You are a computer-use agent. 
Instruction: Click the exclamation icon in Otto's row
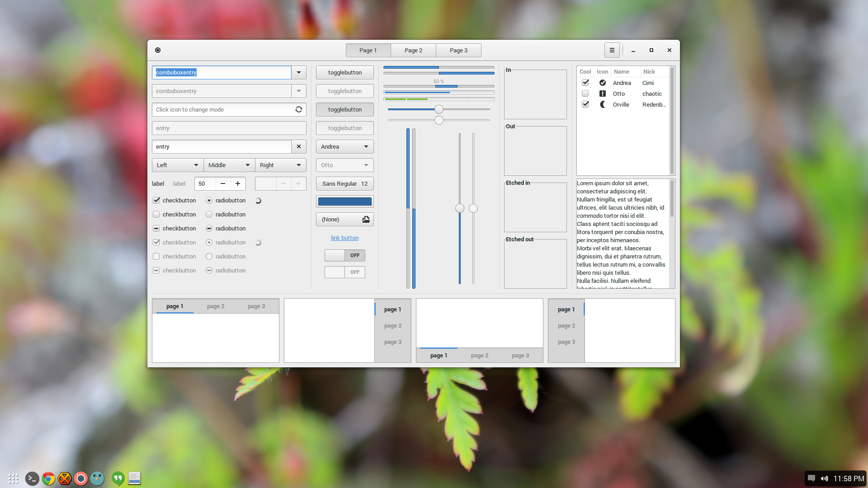(x=603, y=94)
